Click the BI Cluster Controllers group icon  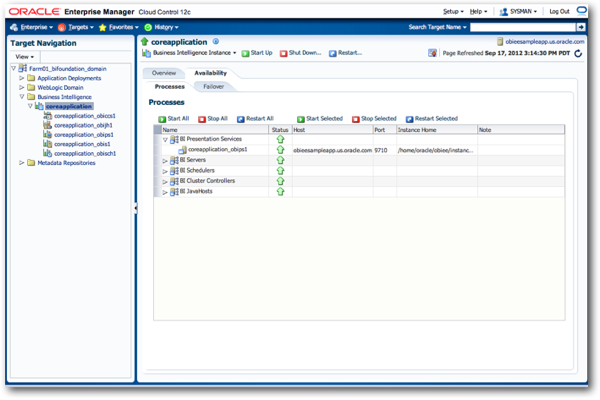[174, 181]
